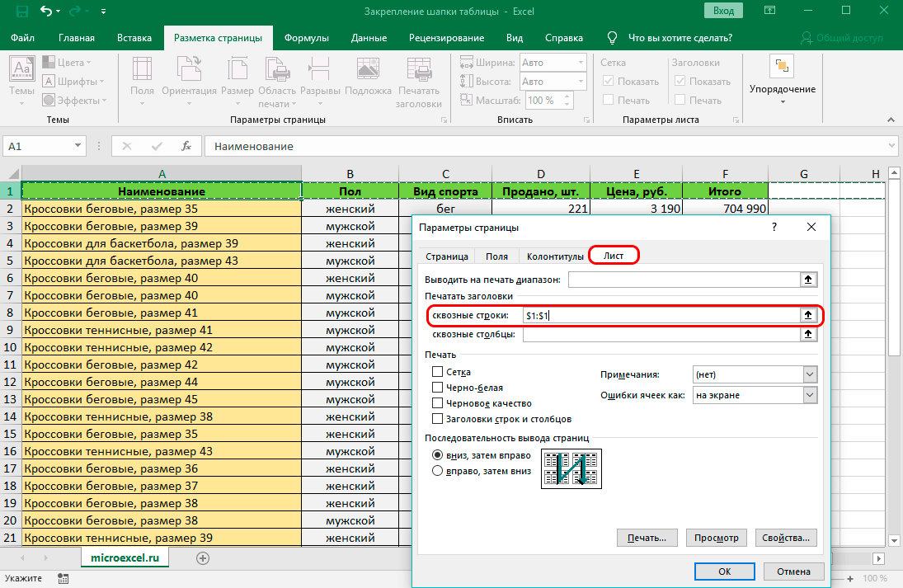
Task: Collapse dialog for сквозные строки field
Action: click(808, 315)
